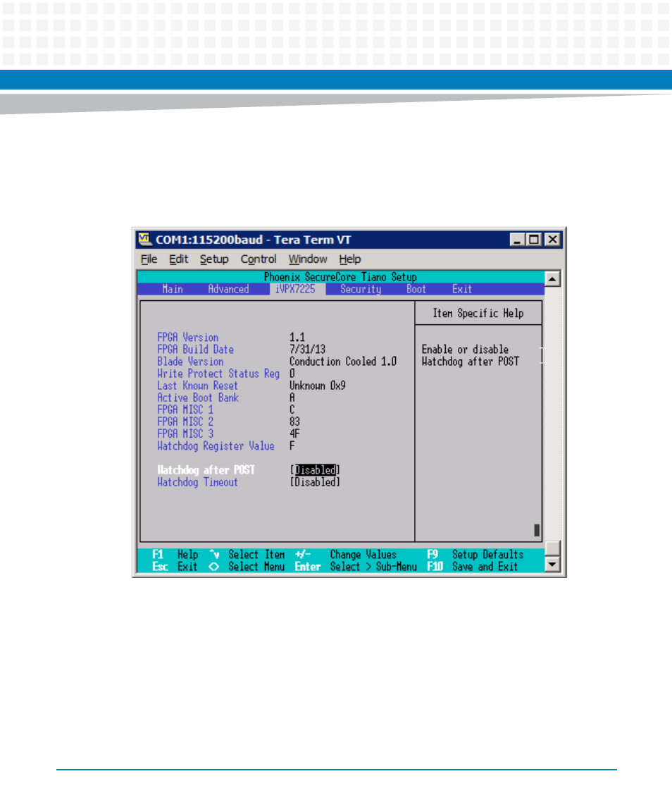Open the Help menu
Viewport: 672px width, 807px height.
(x=350, y=259)
